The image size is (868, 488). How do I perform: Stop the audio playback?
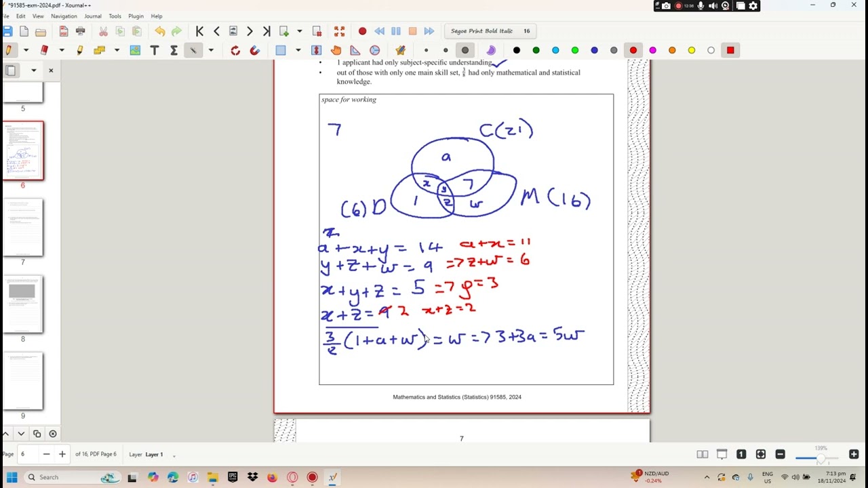[x=412, y=31]
